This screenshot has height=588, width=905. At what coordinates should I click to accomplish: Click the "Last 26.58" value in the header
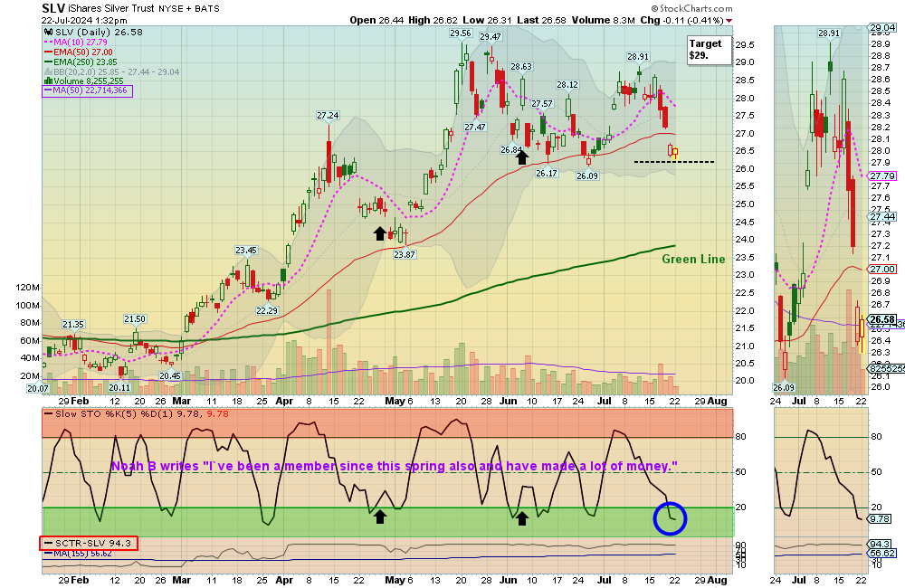(x=542, y=20)
